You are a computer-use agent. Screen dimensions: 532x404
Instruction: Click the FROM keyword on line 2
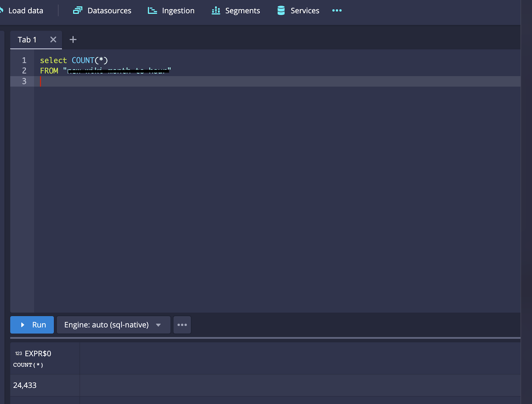tap(49, 71)
